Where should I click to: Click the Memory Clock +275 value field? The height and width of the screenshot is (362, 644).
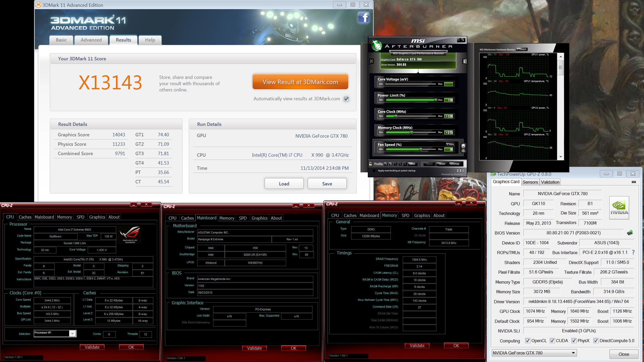[x=449, y=132]
